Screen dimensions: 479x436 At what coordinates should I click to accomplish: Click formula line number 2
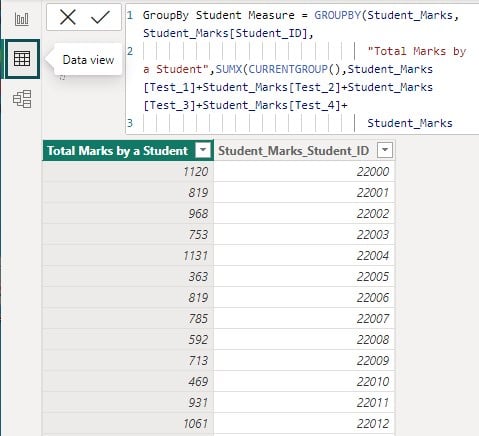coord(130,51)
